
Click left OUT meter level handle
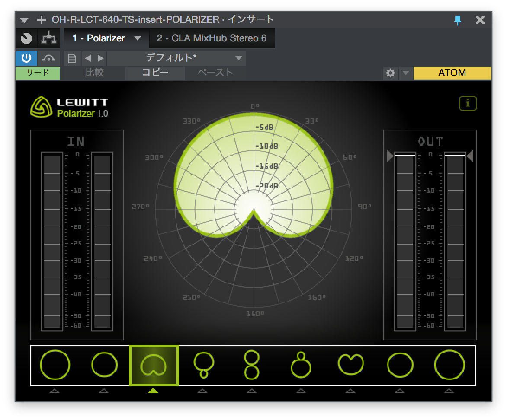[x=390, y=156]
